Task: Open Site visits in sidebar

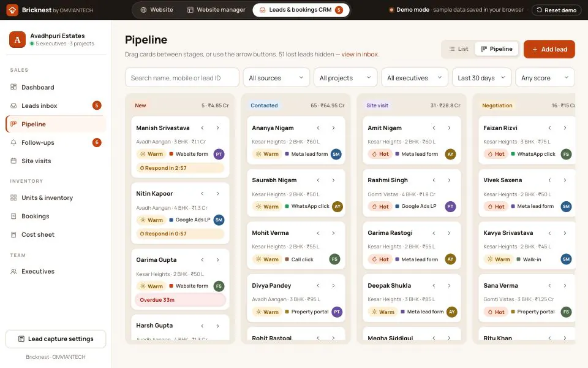Action: pos(56,161)
